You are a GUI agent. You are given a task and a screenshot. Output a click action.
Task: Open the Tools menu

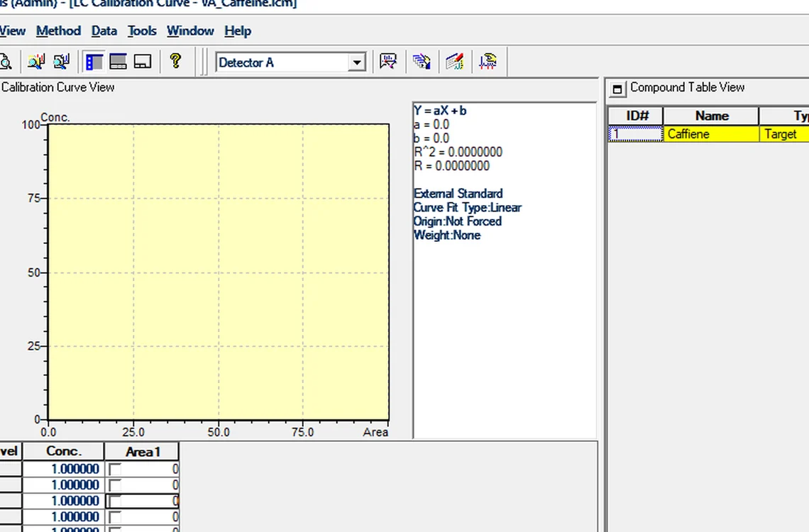pos(142,31)
